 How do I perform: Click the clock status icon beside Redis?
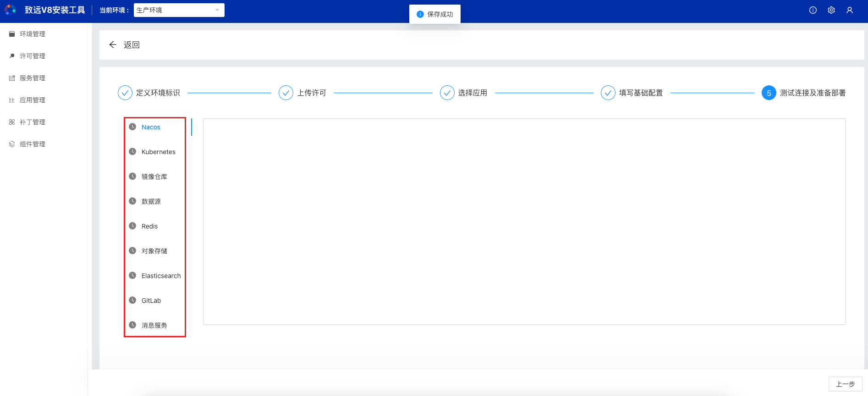coord(132,226)
